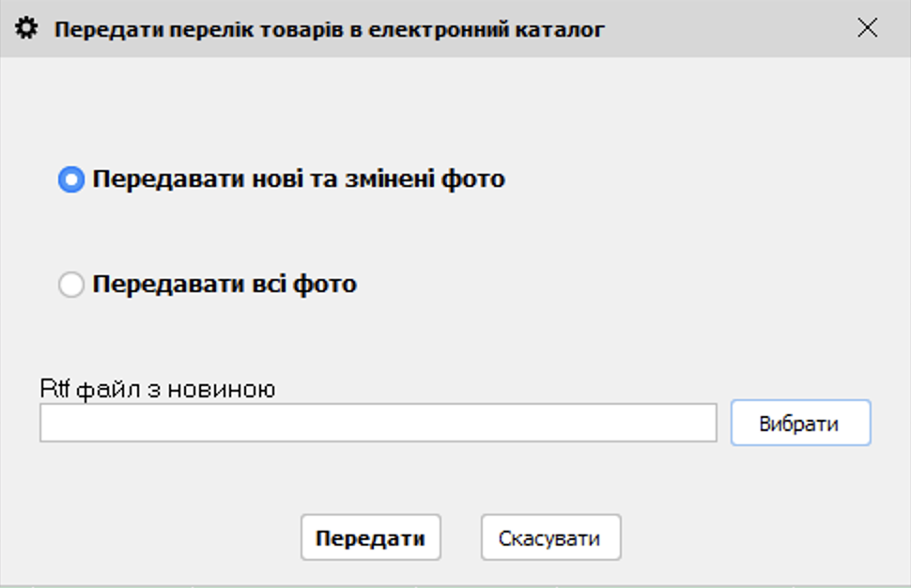Open the window menu via the cog icon

click(28, 29)
